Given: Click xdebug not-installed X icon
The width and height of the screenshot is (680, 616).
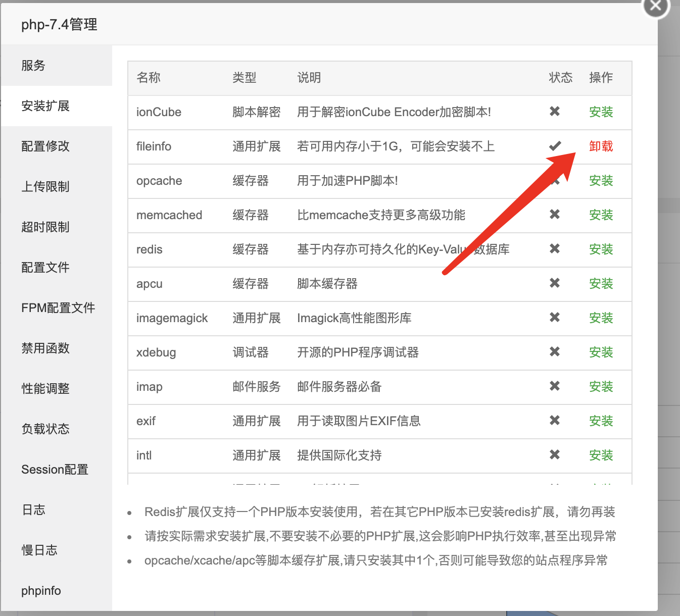Looking at the screenshot, I should point(555,351).
